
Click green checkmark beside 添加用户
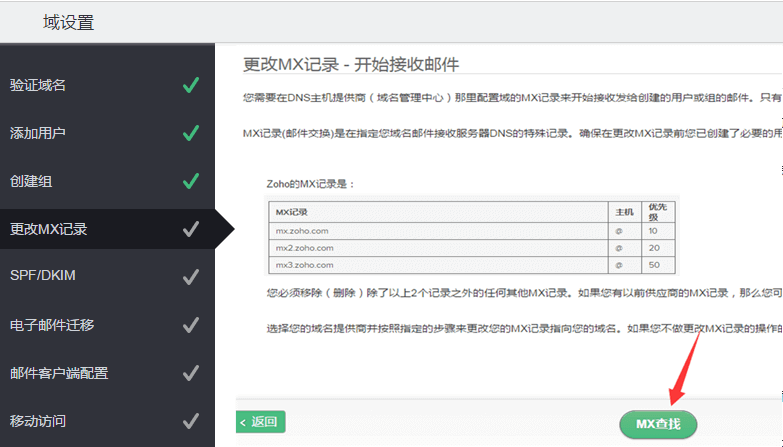[191, 133]
